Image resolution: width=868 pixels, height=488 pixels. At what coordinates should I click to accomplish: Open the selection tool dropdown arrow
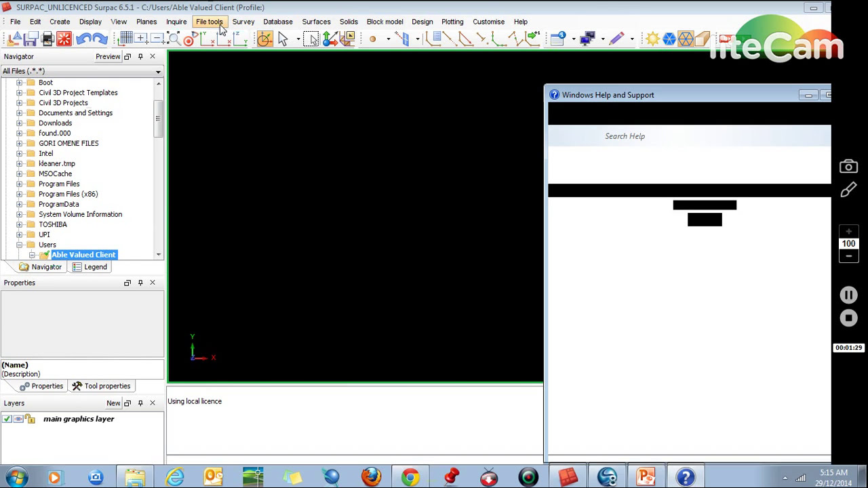(x=298, y=39)
